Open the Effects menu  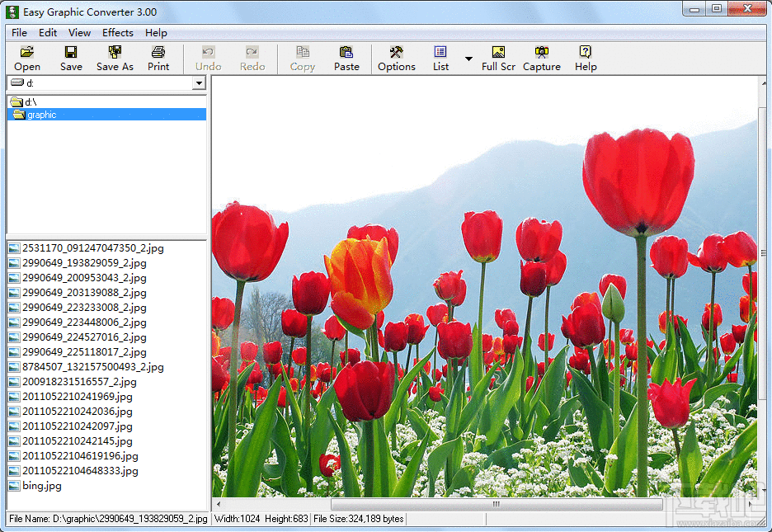(x=117, y=33)
